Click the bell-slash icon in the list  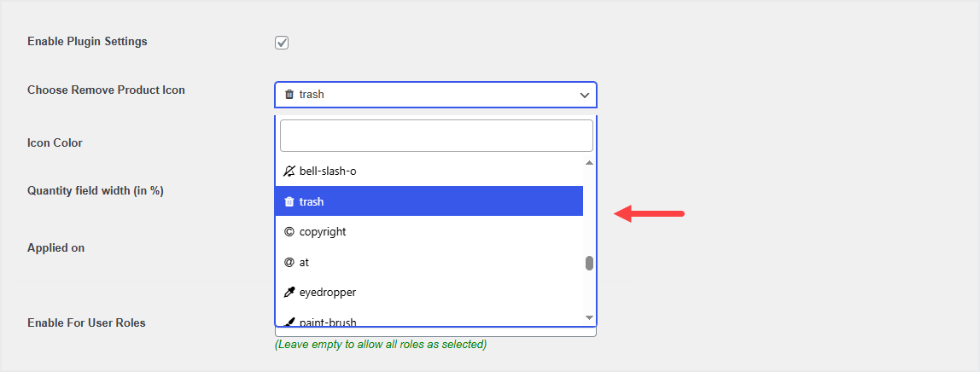click(x=289, y=171)
